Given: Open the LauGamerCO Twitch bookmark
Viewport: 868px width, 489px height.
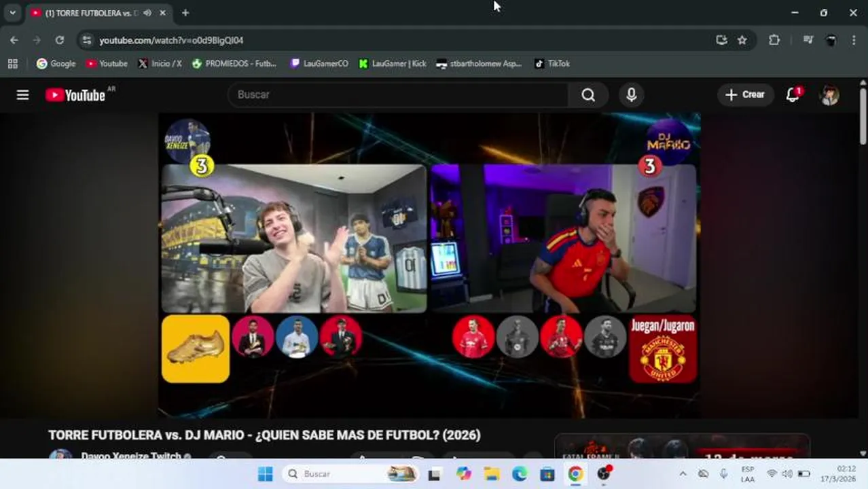Looking at the screenshot, I should click(x=319, y=64).
